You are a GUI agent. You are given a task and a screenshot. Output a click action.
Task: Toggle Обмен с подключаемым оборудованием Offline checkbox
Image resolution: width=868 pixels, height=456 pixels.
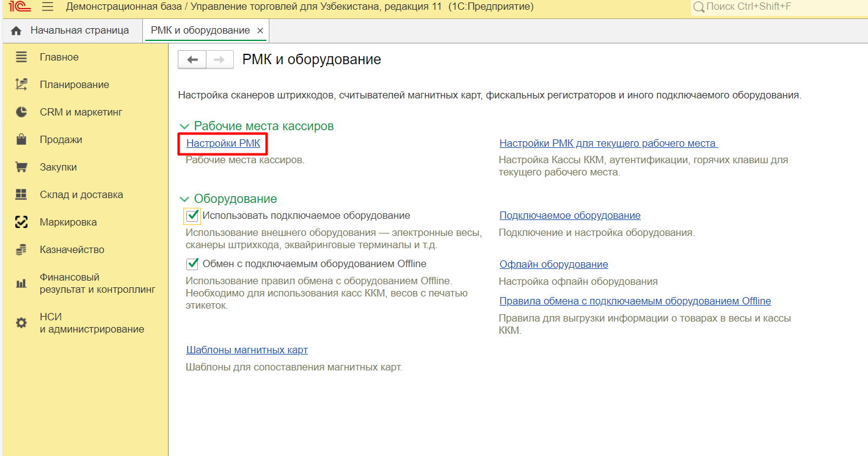(192, 264)
